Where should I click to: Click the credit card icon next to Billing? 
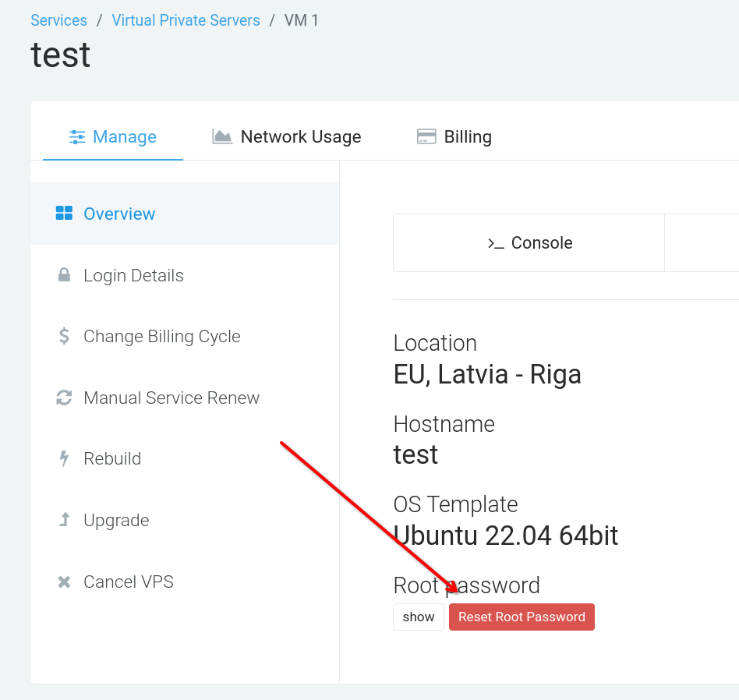pos(426,136)
